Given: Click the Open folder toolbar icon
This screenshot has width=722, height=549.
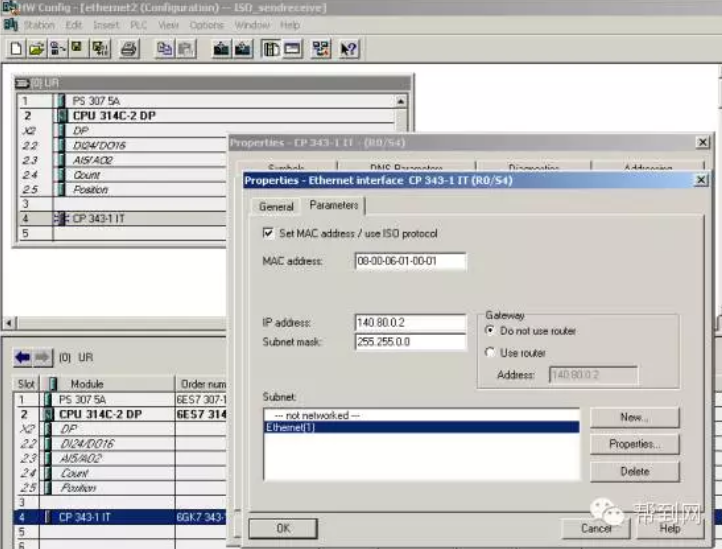Looking at the screenshot, I should pos(36,47).
